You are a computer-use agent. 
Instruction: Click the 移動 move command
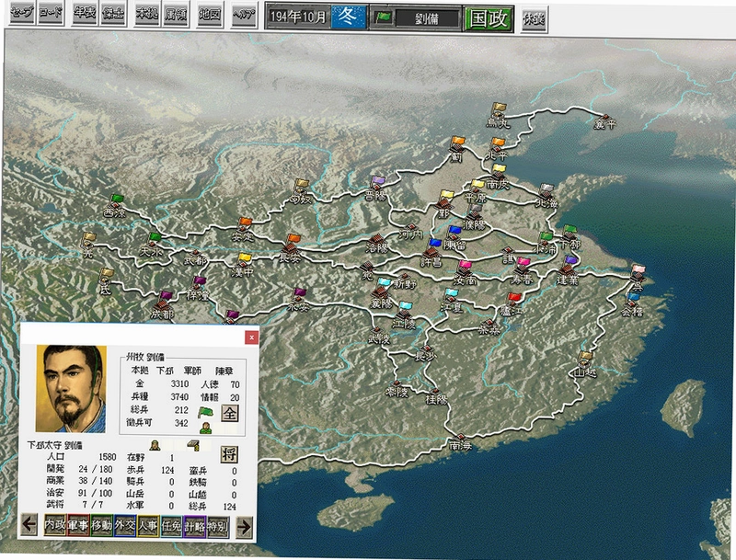(x=101, y=526)
